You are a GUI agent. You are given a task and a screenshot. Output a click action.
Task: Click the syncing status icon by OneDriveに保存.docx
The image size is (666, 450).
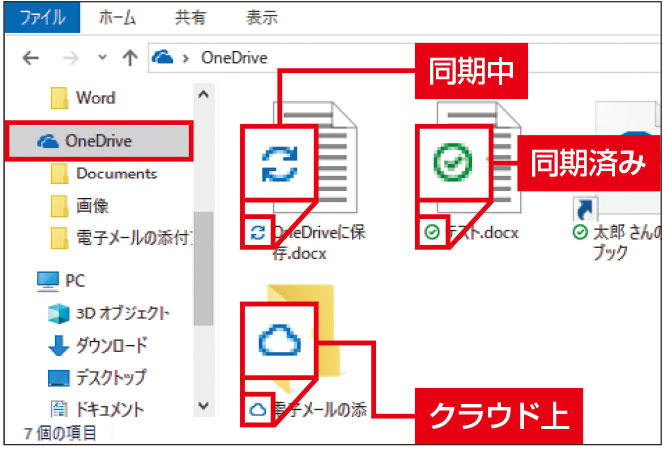tap(257, 232)
